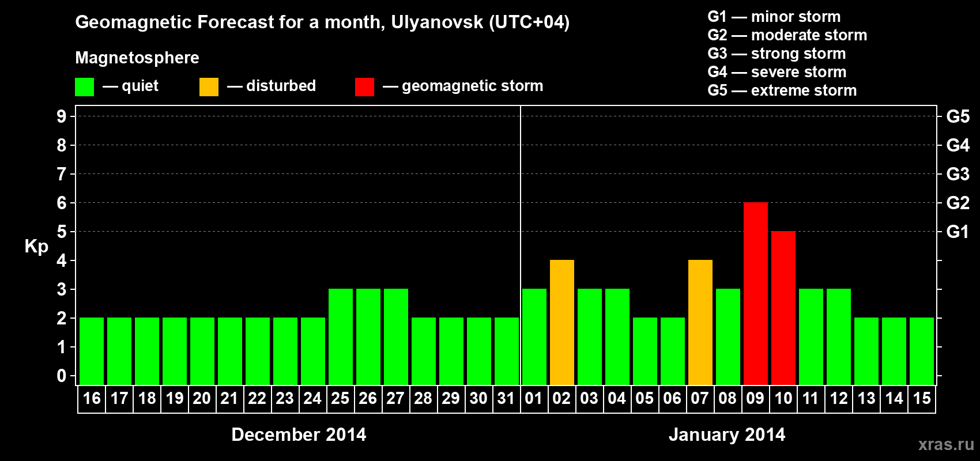This screenshot has width=980, height=461.
Task: Click the green quiet legend swatch
Action: point(84,87)
